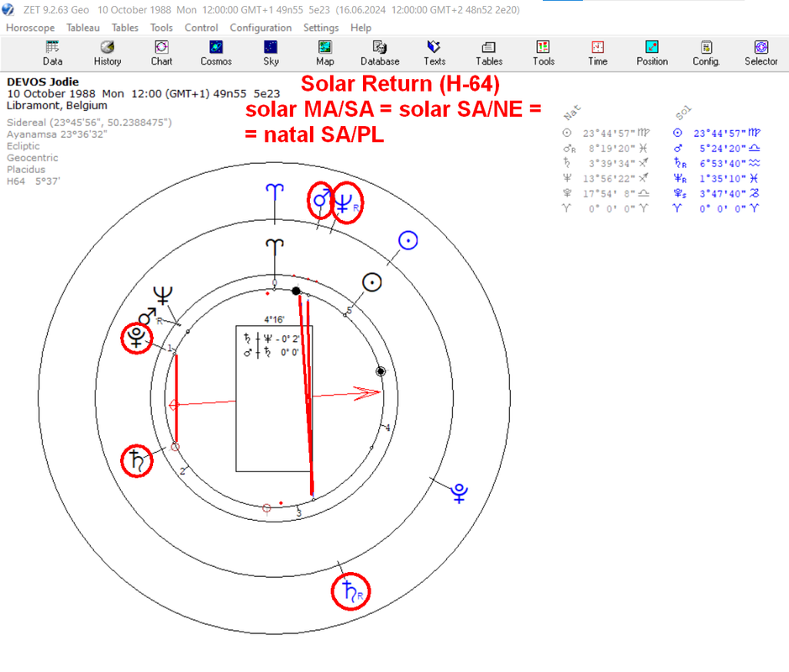Open the Configuration menu

[260, 28]
